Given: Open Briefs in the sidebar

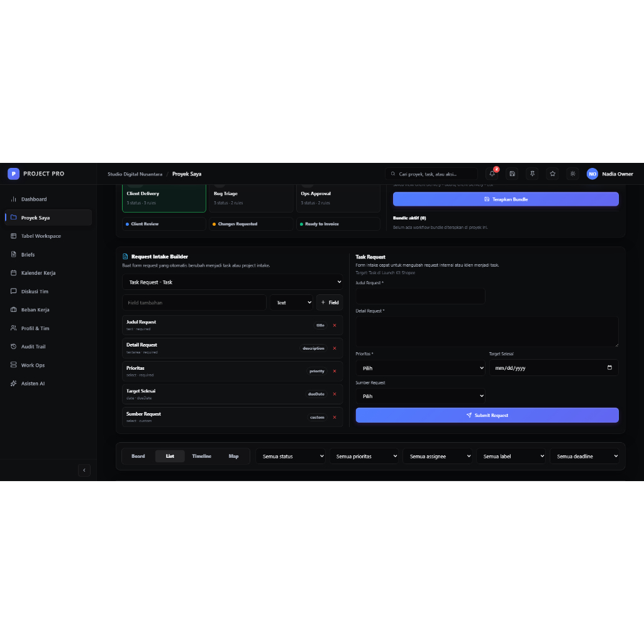Looking at the screenshot, I should click(x=48, y=255).
